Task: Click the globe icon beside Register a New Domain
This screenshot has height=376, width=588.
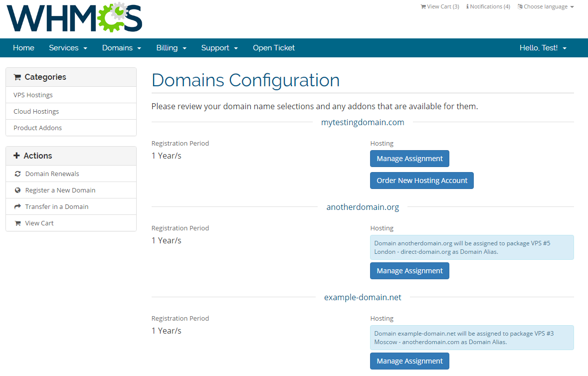Action: point(17,190)
